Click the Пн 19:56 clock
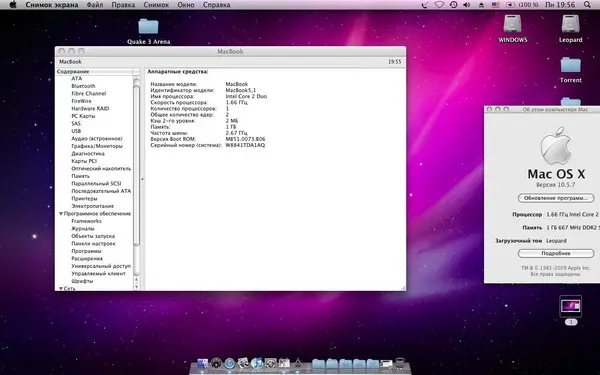Image resolution: width=600 pixels, height=375 pixels. point(560,5)
